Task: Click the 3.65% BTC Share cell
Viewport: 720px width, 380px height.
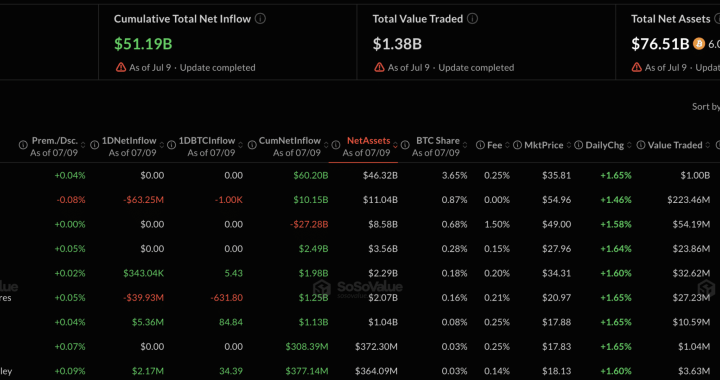Action: point(455,175)
